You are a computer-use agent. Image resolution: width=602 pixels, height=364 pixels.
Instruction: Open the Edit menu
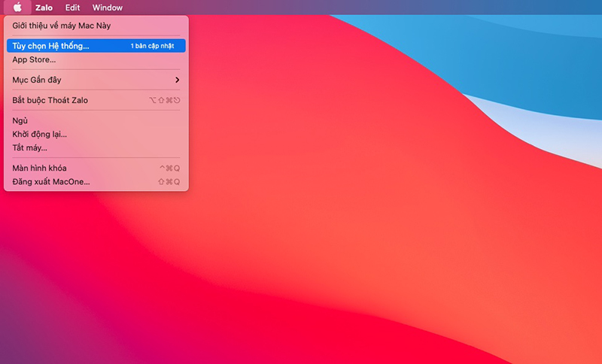pyautogui.click(x=72, y=8)
